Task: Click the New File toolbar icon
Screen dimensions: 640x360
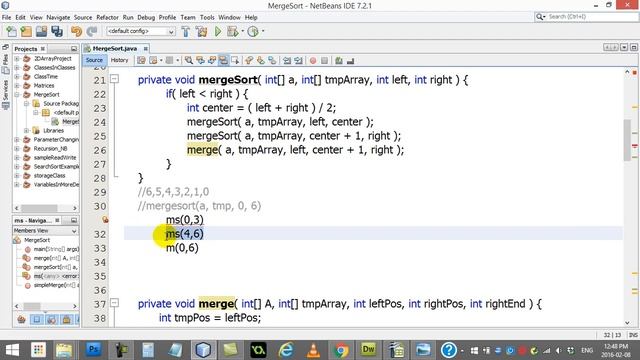Action: 11,31
